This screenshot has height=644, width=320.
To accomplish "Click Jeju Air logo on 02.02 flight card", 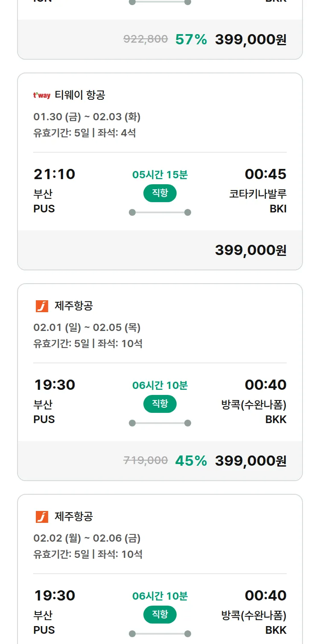I will click(42, 516).
